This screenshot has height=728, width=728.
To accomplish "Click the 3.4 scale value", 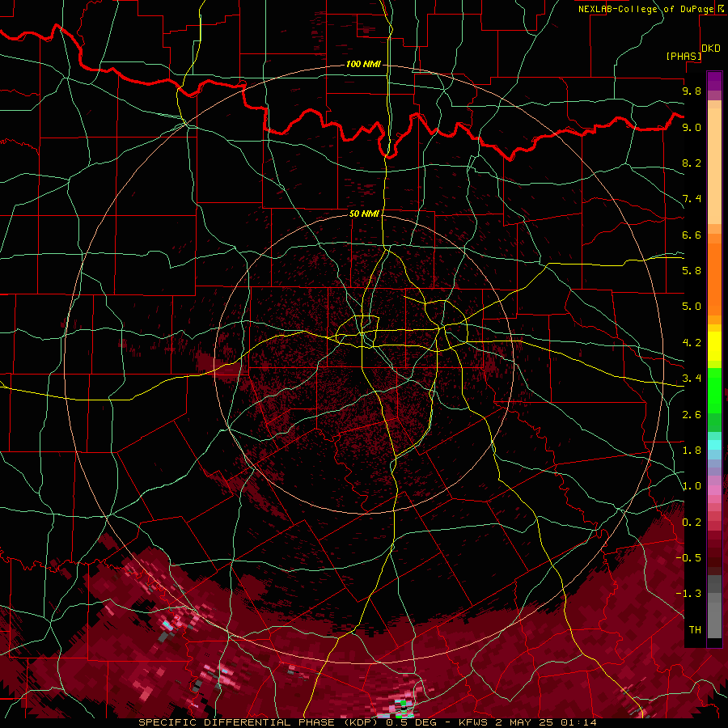I will pos(692,379).
